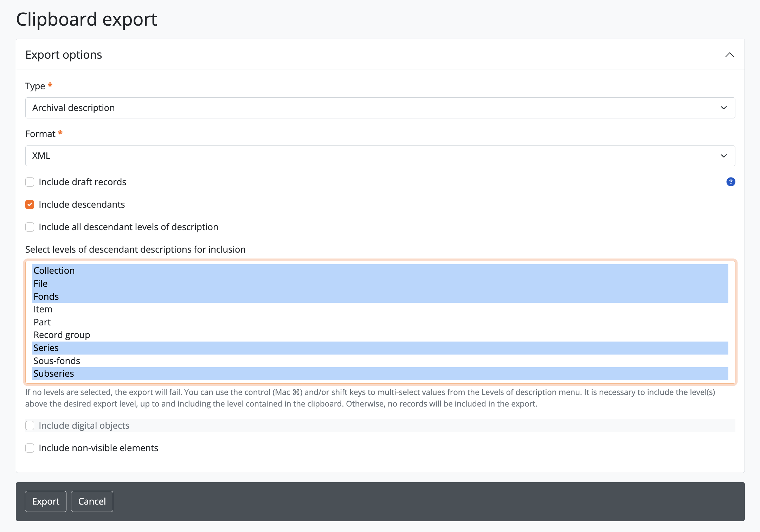Image resolution: width=760 pixels, height=532 pixels.
Task: Select Item level in the list
Action: [x=43, y=309]
